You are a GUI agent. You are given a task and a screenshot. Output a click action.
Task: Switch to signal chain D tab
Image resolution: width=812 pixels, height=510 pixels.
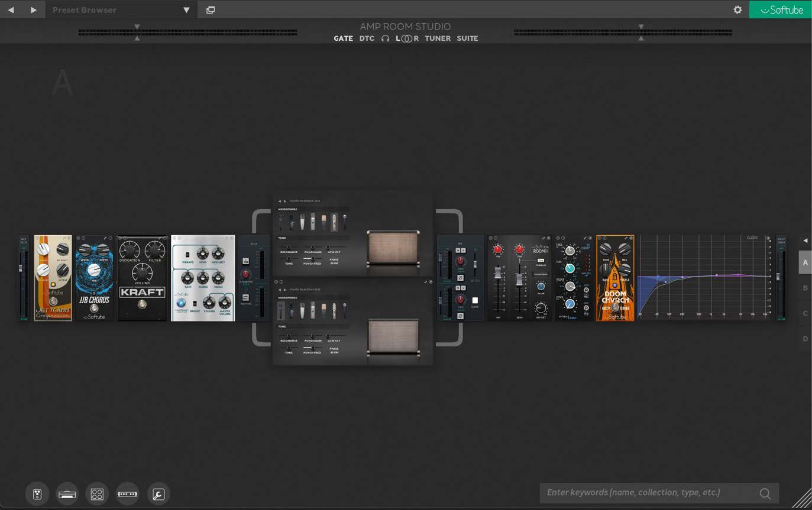(805, 339)
